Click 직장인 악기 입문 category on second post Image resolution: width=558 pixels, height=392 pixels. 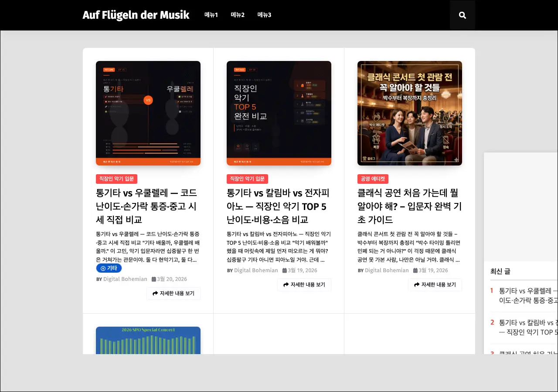point(247,179)
